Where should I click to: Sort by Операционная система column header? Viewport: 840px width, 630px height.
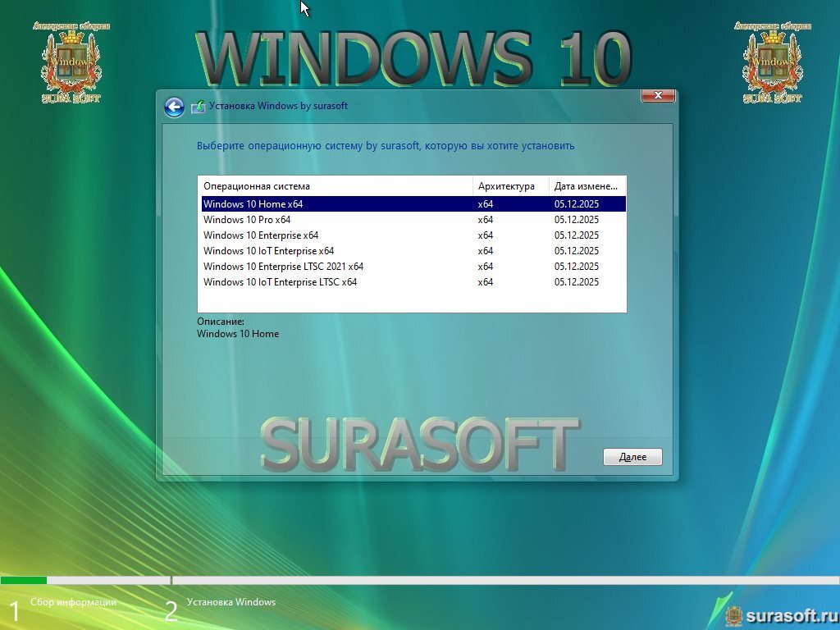[336, 186]
